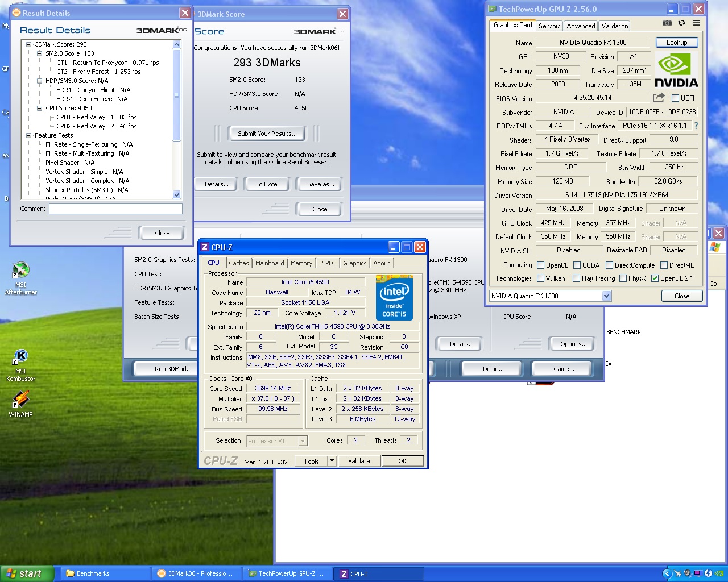Open the Tools dropdown arrow in CPU-Z

tap(332, 461)
